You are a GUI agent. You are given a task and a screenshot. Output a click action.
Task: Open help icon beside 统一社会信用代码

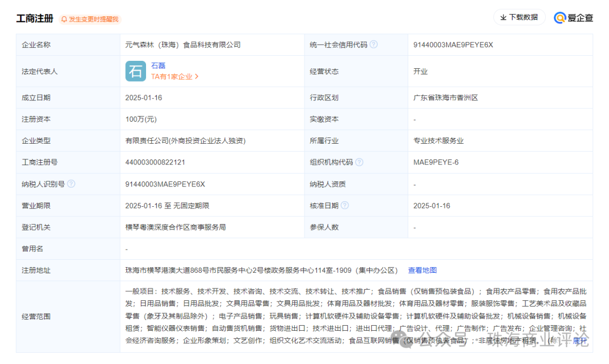[374, 45]
